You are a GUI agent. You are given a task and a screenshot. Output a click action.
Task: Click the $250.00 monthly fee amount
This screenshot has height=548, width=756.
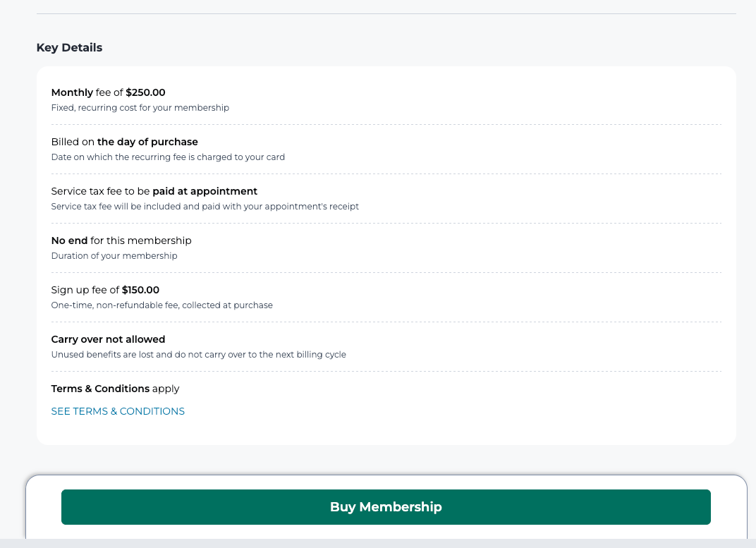point(145,92)
